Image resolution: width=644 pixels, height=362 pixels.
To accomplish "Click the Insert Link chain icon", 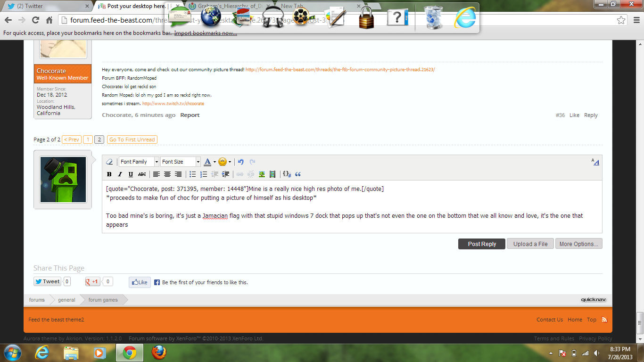I will point(240,174).
